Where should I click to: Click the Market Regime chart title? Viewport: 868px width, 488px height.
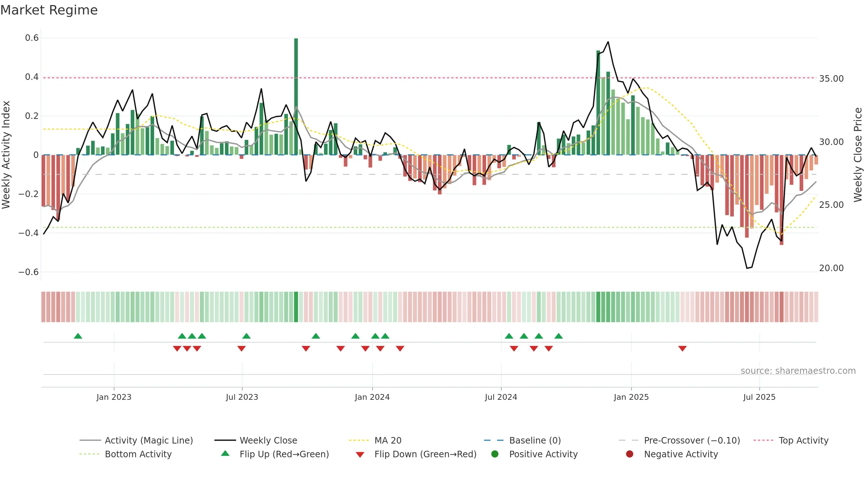click(x=49, y=10)
